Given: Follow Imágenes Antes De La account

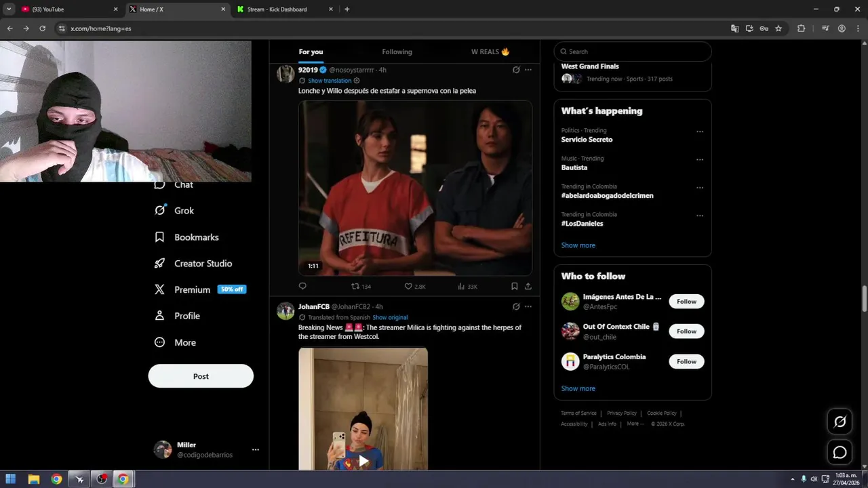Looking at the screenshot, I should coord(686,302).
